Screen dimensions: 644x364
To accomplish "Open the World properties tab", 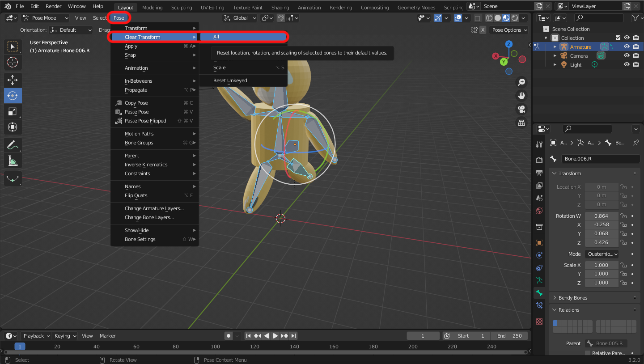I will coord(540,210).
